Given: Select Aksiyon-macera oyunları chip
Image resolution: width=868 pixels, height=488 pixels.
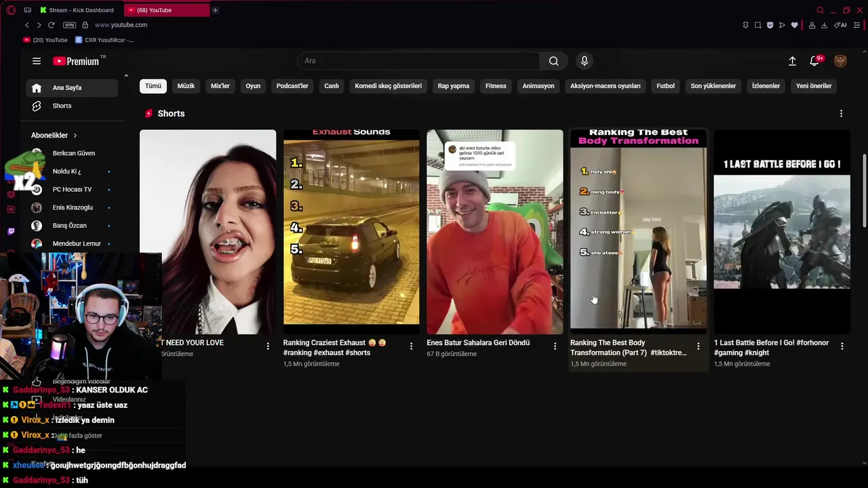Looking at the screenshot, I should [606, 86].
